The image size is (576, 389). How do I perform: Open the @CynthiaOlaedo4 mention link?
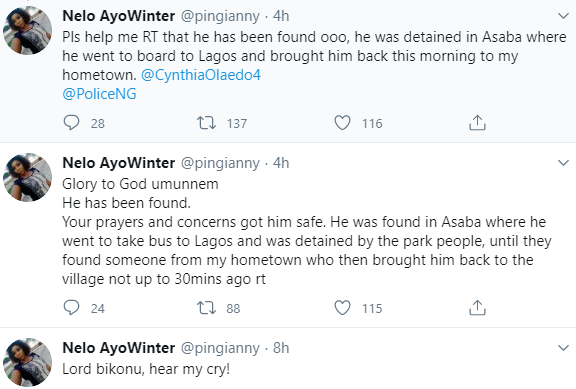[x=201, y=75]
